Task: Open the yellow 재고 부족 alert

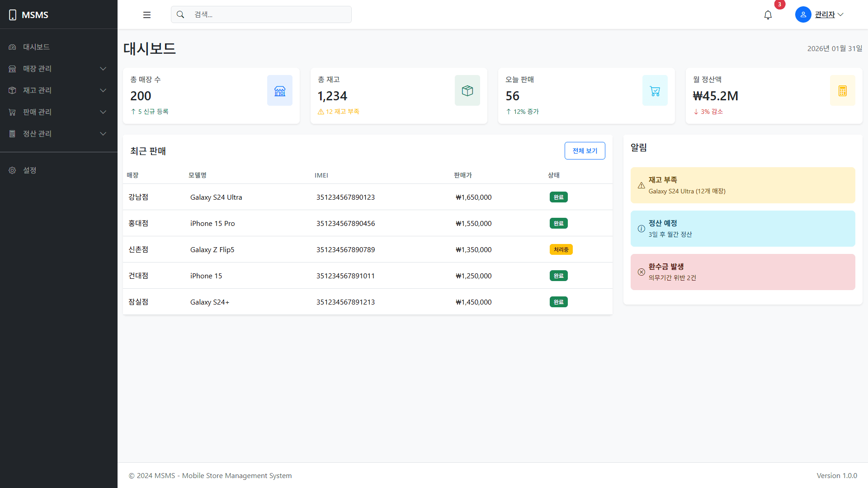Action: point(742,185)
